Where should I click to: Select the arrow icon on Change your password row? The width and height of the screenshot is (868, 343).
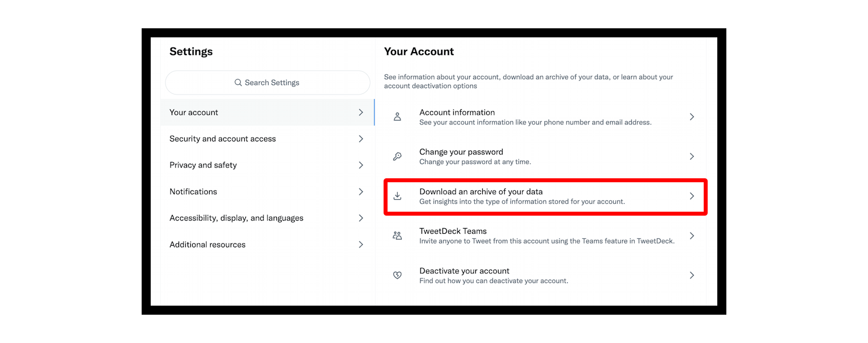click(x=692, y=156)
